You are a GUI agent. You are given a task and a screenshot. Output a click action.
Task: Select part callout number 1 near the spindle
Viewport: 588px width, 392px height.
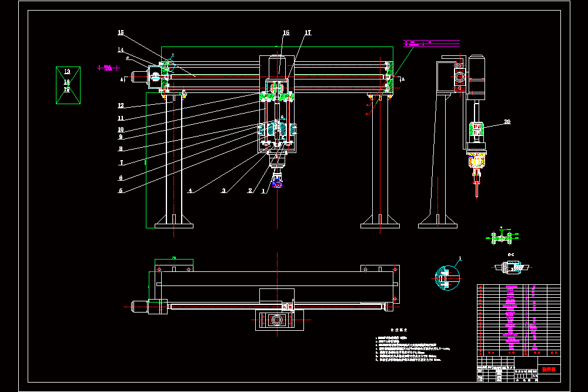click(263, 191)
